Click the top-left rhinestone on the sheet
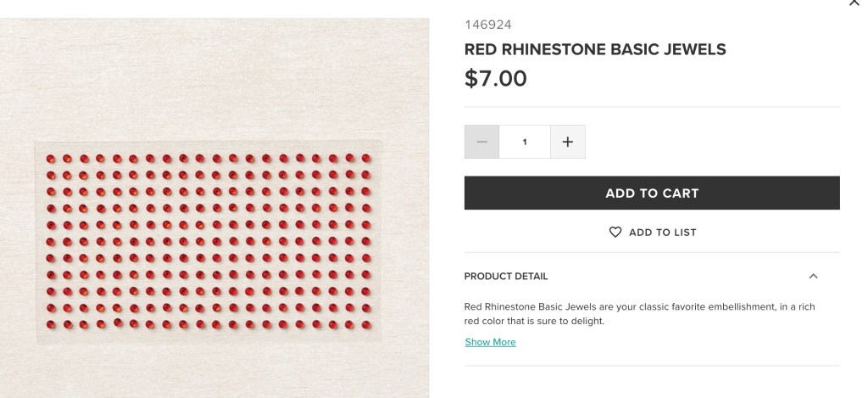The height and width of the screenshot is (398, 868). click(x=50, y=159)
